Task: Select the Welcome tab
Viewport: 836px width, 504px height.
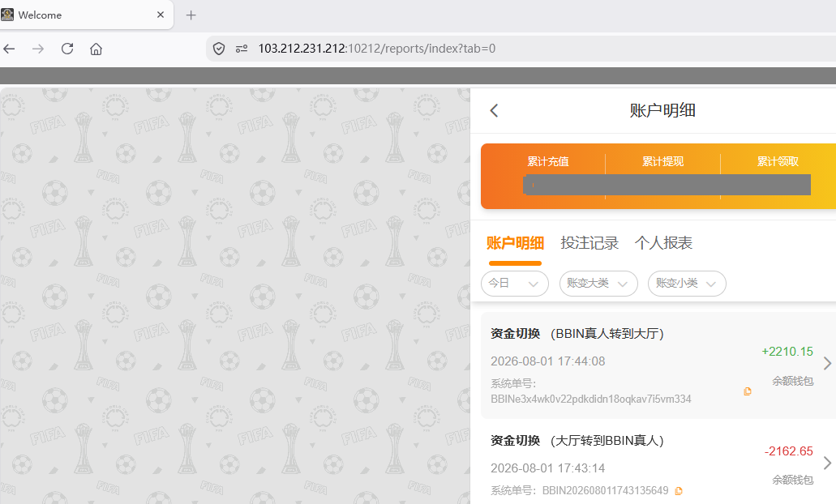Action: click(85, 15)
